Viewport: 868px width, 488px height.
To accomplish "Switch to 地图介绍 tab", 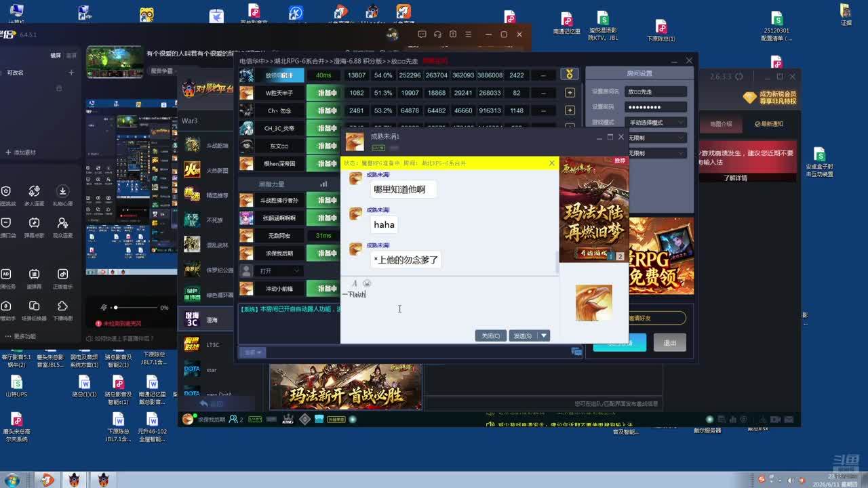I will [x=721, y=124].
